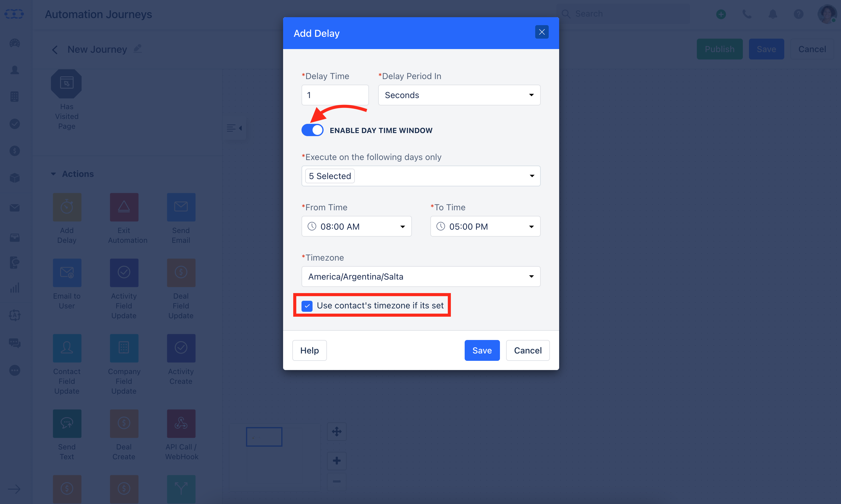841x504 pixels.
Task: Click the top-bar Cancel journey button
Action: coord(812,49)
